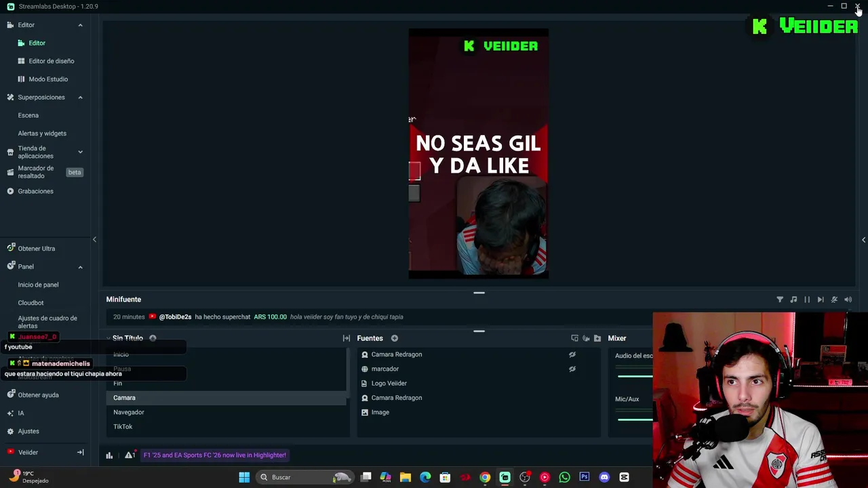Collapse left sidebar with arrow handle

94,239
